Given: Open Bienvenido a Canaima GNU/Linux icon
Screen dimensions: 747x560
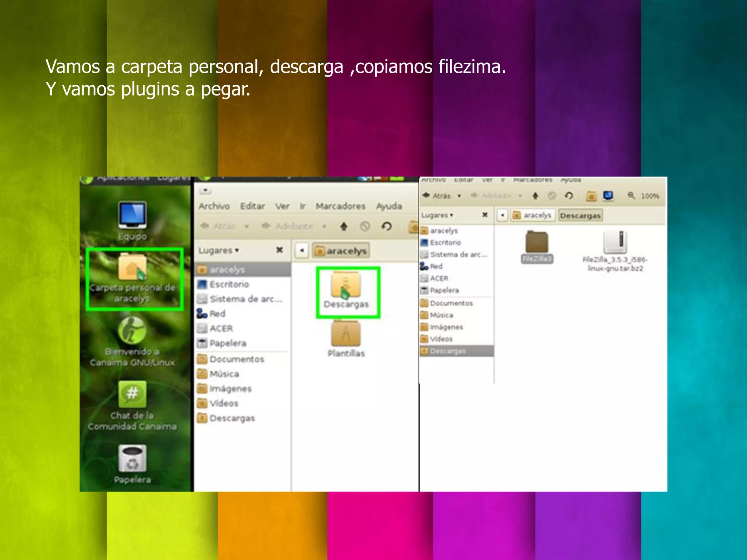Looking at the screenshot, I should coord(132,342).
